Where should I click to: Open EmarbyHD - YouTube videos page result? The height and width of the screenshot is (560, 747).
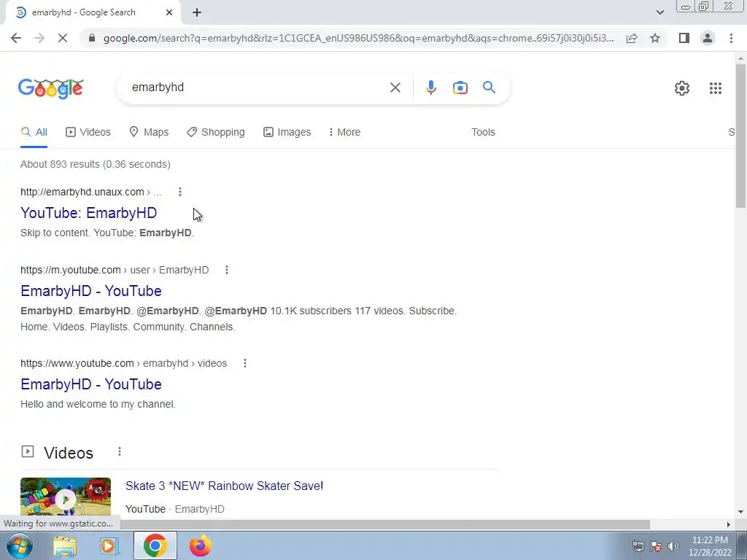coord(91,384)
